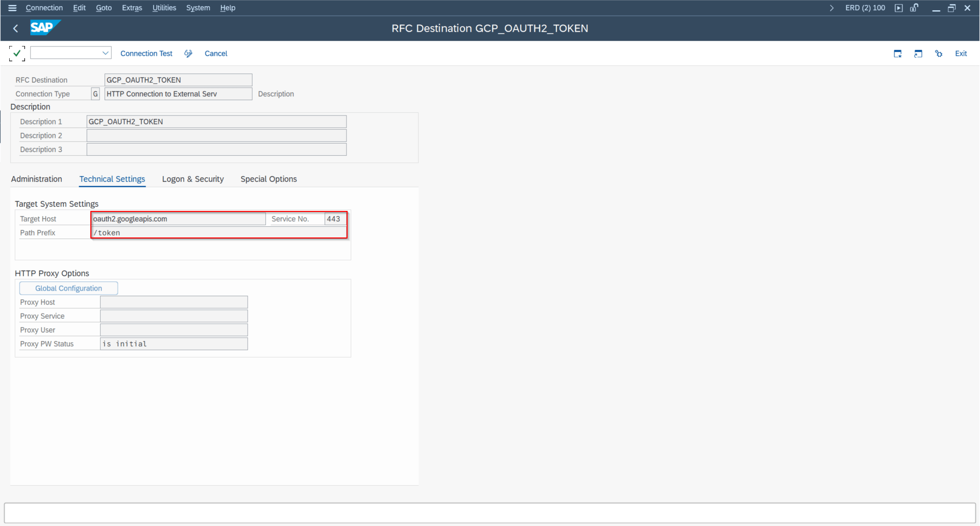Image resolution: width=980 pixels, height=526 pixels.
Task: Click the pencil display/change toggle icon
Action: [x=188, y=54]
